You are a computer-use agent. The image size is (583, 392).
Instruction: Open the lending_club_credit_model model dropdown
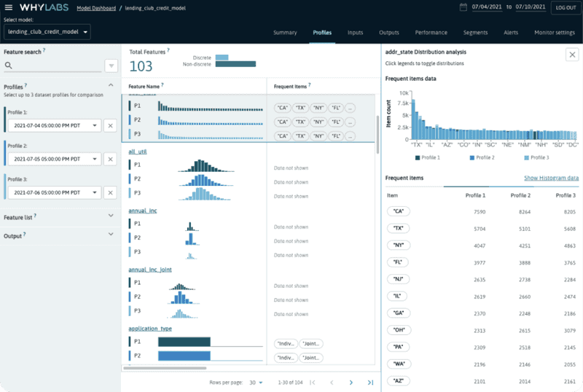[47, 32]
